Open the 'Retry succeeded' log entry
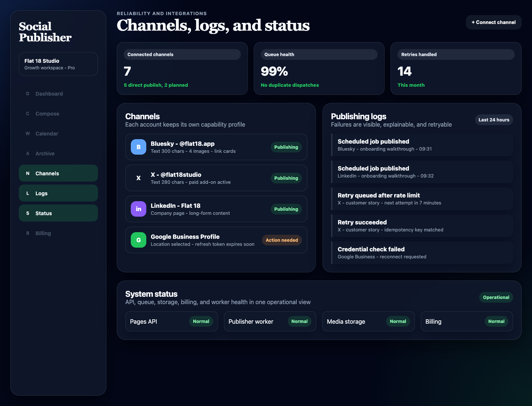This screenshot has height=406, width=532. [422, 226]
